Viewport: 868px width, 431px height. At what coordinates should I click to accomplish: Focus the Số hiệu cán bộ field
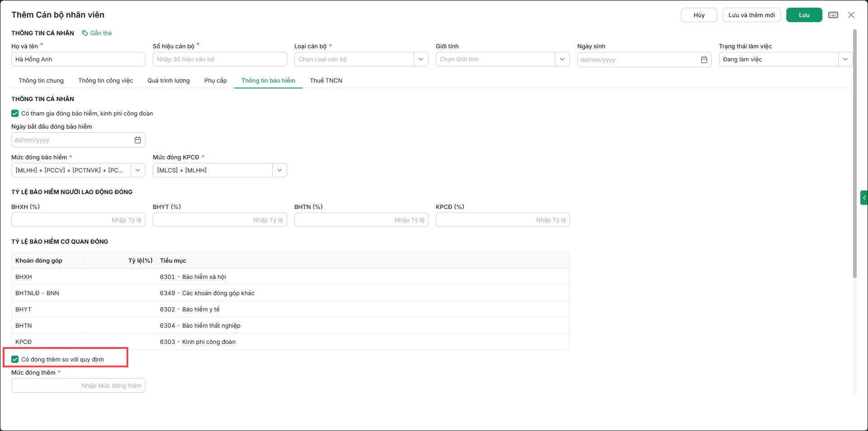(x=220, y=59)
